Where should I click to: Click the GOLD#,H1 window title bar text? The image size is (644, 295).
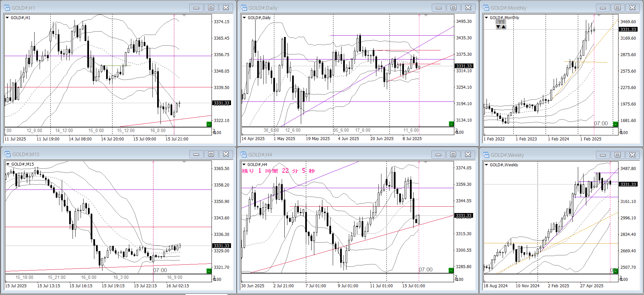(x=23, y=8)
